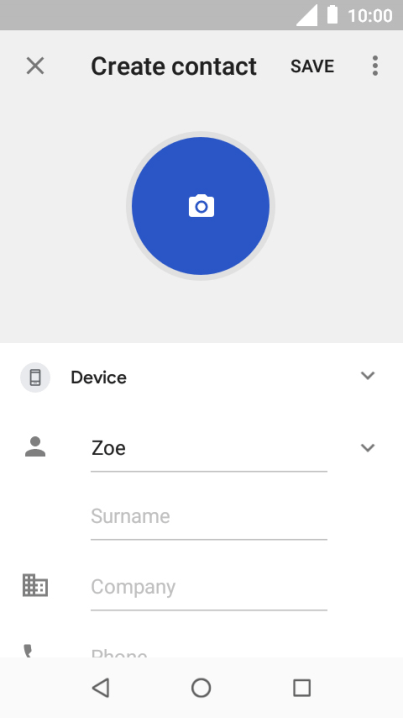This screenshot has width=403, height=718.
Task: Expand the Device account dropdown
Action: coord(368,376)
